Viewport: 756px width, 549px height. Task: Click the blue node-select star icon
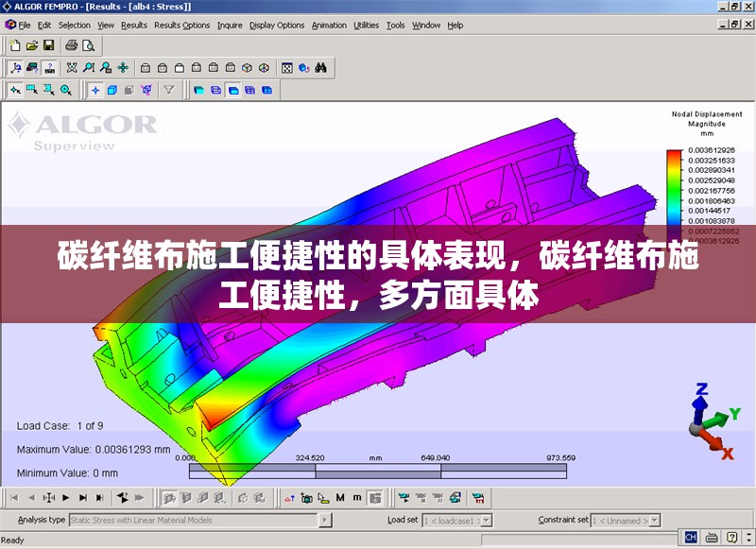95,90
